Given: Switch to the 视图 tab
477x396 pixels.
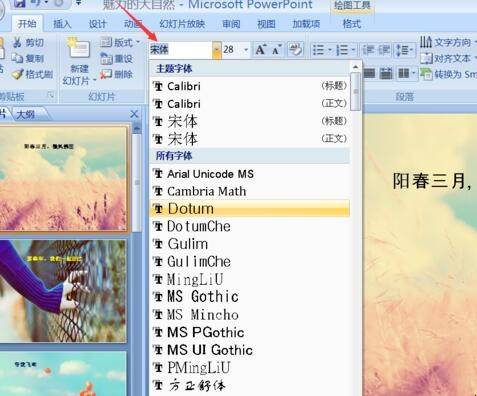Looking at the screenshot, I should coord(267,24).
